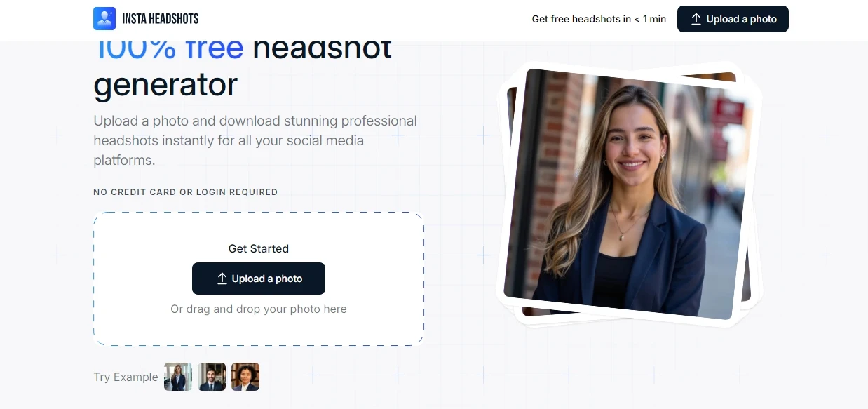This screenshot has width=868, height=409.
Task: Select the curly-haired woman example thumbnail
Action: pos(245,377)
